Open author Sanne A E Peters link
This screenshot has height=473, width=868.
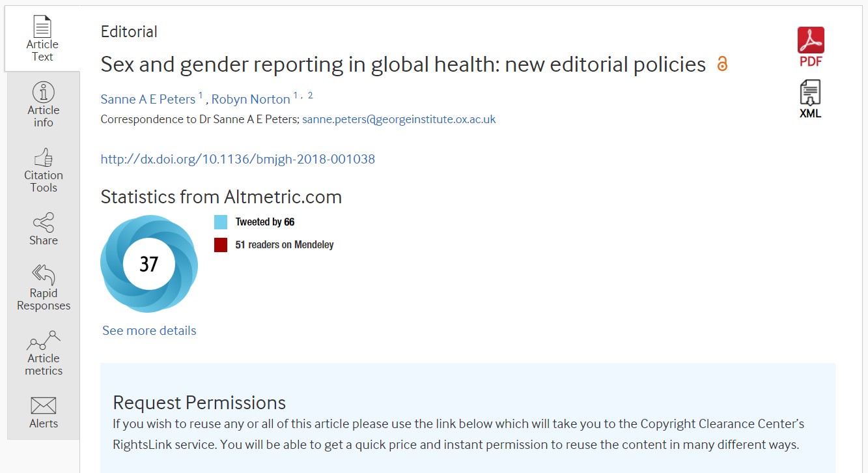click(148, 99)
